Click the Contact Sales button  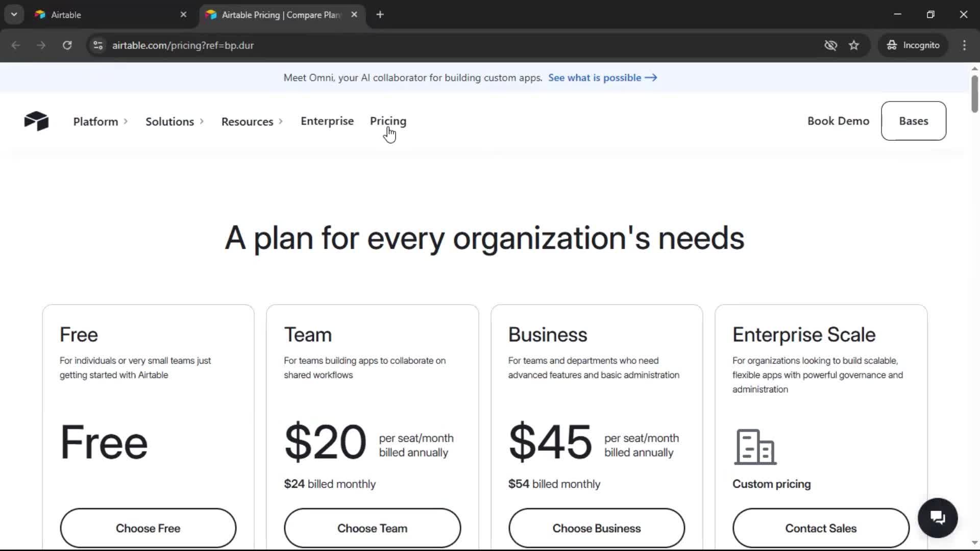(x=821, y=528)
